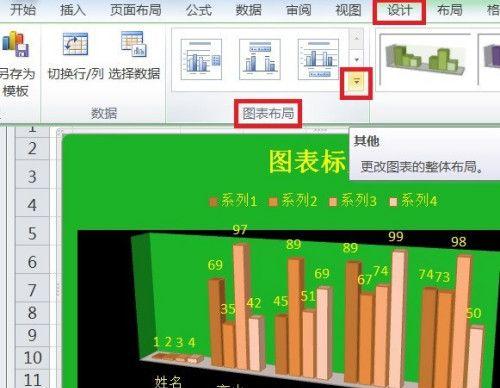
Task: Select row header 6
Action: click(x=32, y=261)
